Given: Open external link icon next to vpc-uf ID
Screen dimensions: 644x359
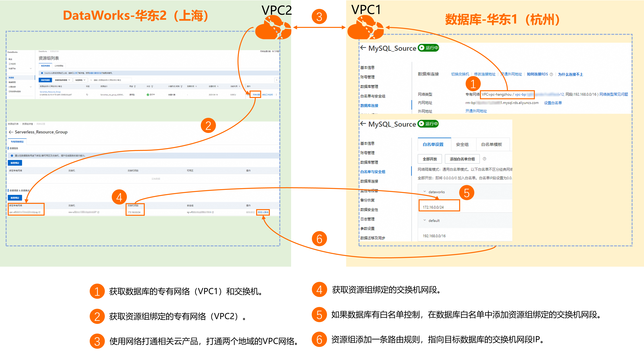Looking at the screenshot, I should click(x=39, y=212).
